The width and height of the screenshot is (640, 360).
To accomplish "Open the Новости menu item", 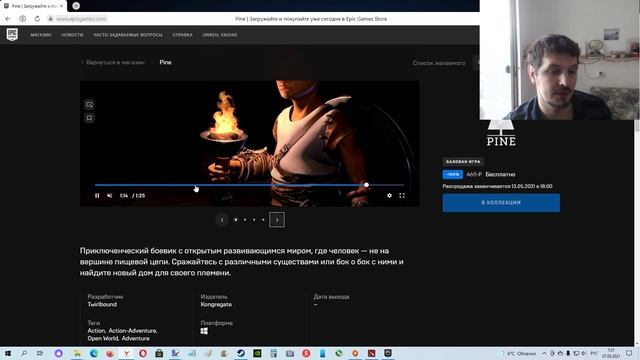I will tap(72, 35).
